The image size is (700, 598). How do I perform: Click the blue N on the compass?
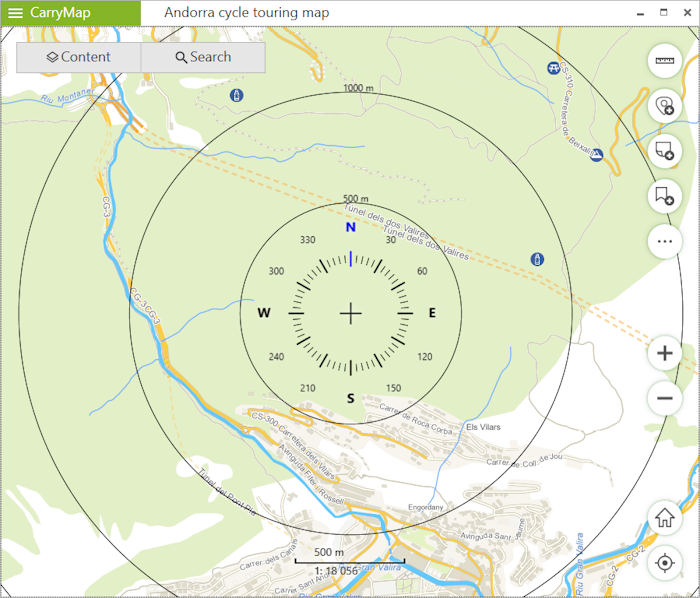350,227
